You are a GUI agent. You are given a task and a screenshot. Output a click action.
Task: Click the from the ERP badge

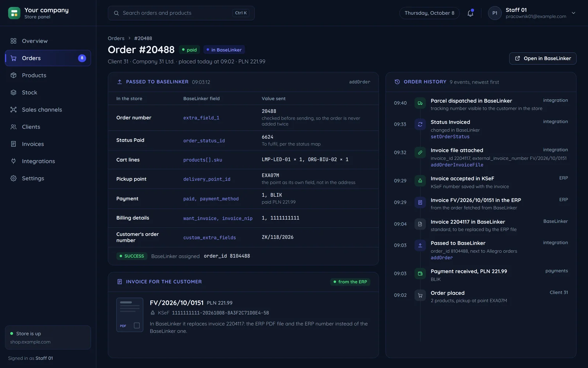[350, 282]
